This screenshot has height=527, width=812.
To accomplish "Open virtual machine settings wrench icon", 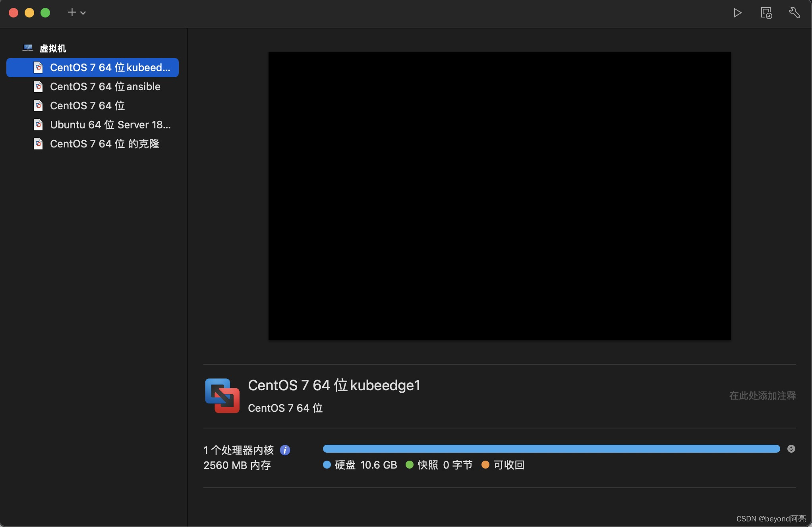I will (x=794, y=13).
